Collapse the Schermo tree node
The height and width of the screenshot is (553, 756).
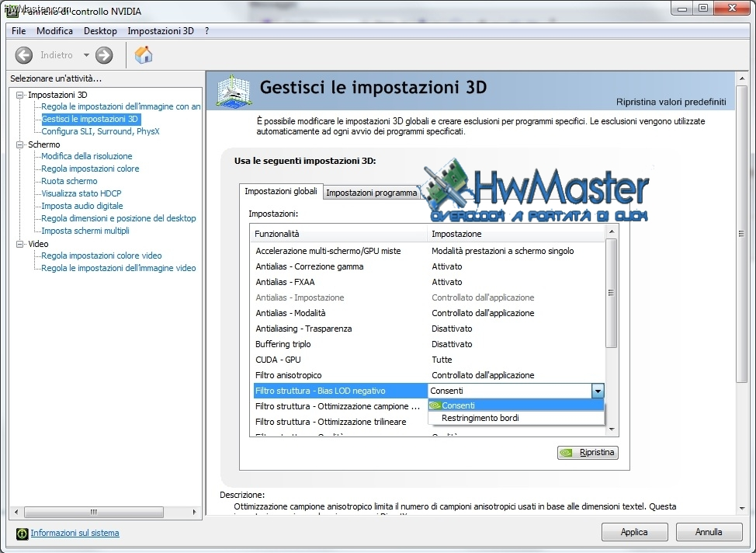coord(19,144)
